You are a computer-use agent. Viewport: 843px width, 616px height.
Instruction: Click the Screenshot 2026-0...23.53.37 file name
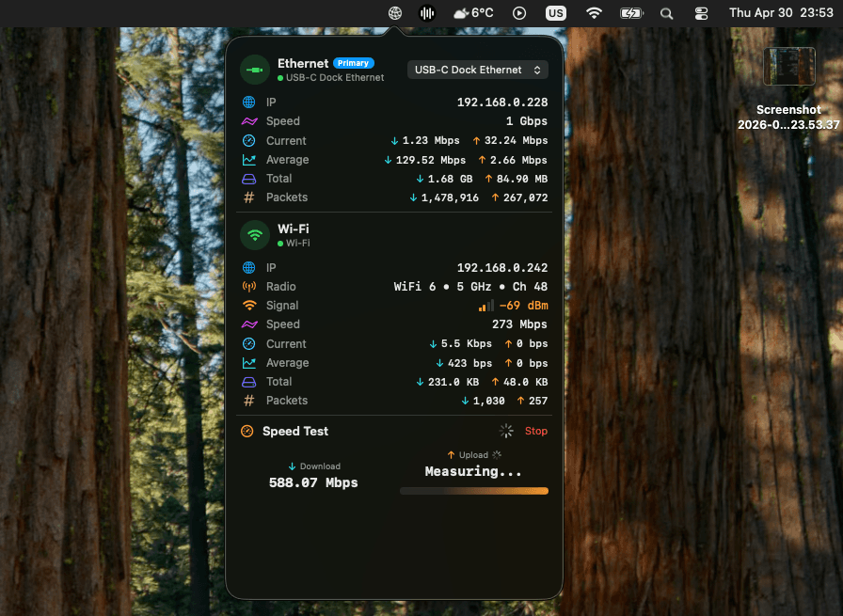788,118
